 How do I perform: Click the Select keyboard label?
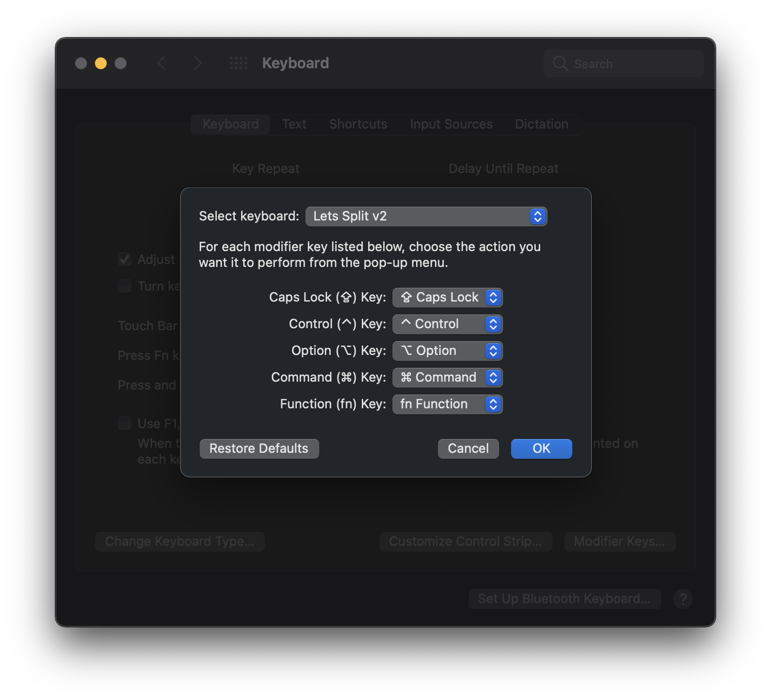pyautogui.click(x=249, y=217)
